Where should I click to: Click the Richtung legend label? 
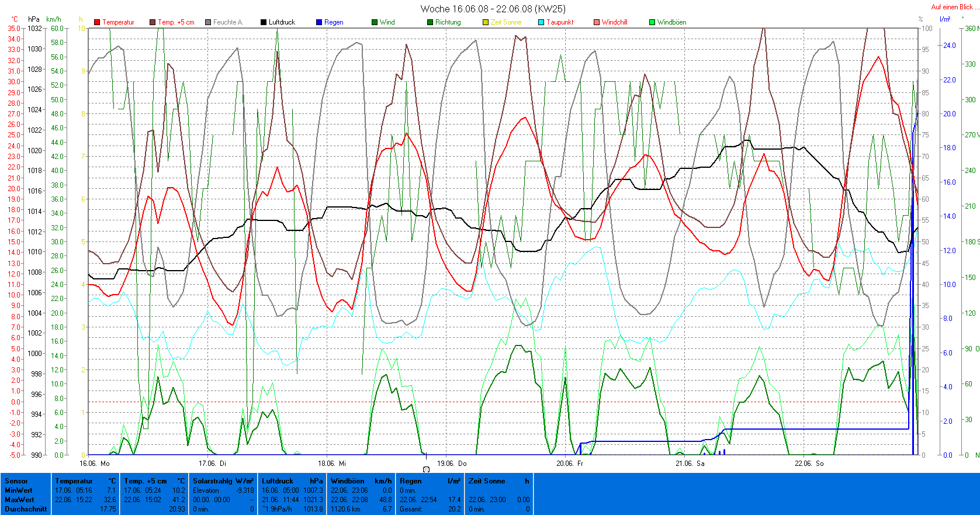448,22
